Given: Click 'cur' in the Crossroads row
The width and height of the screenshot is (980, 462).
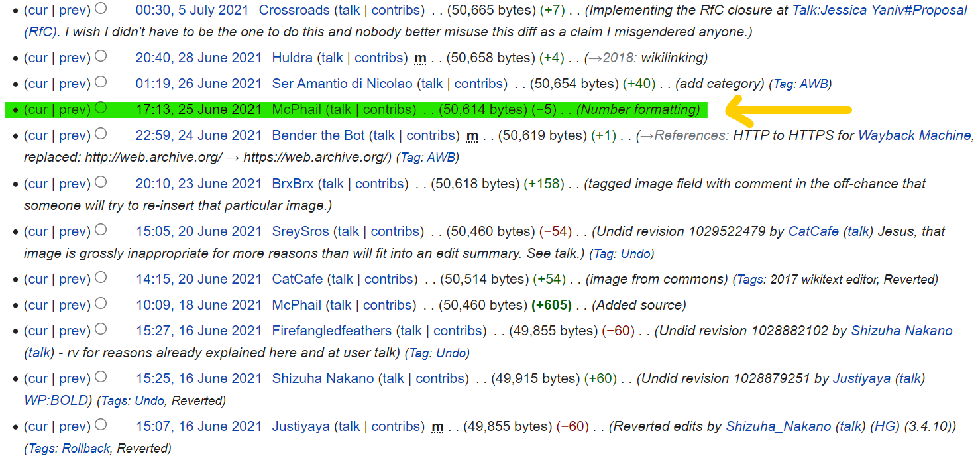Looking at the screenshot, I should pyautogui.click(x=38, y=11).
